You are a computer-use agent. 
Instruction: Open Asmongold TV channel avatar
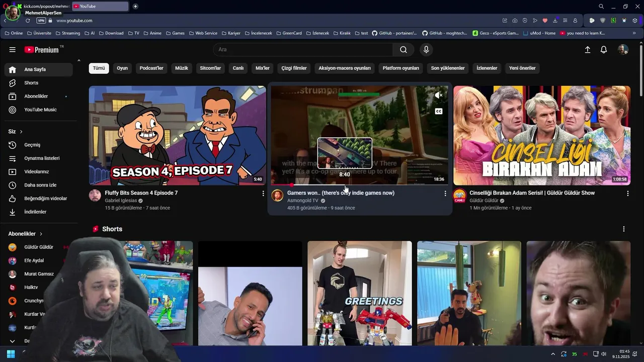pyautogui.click(x=277, y=196)
